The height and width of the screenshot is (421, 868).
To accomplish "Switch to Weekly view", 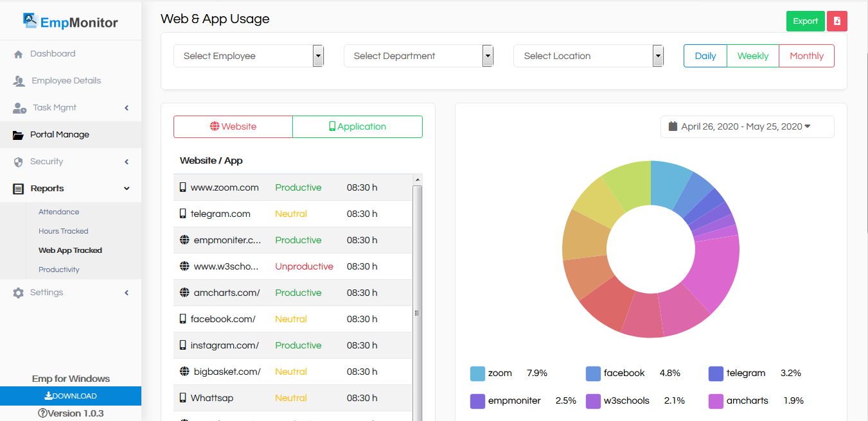I will 753,56.
